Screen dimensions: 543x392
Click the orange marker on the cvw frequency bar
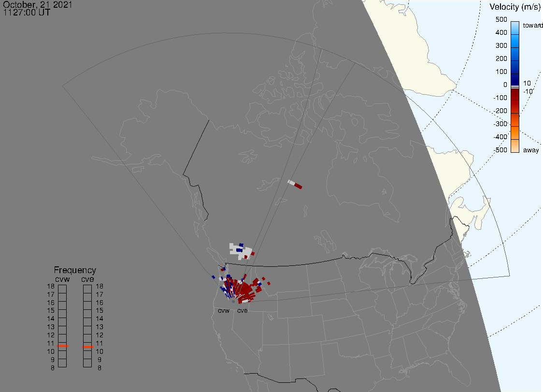62,346
